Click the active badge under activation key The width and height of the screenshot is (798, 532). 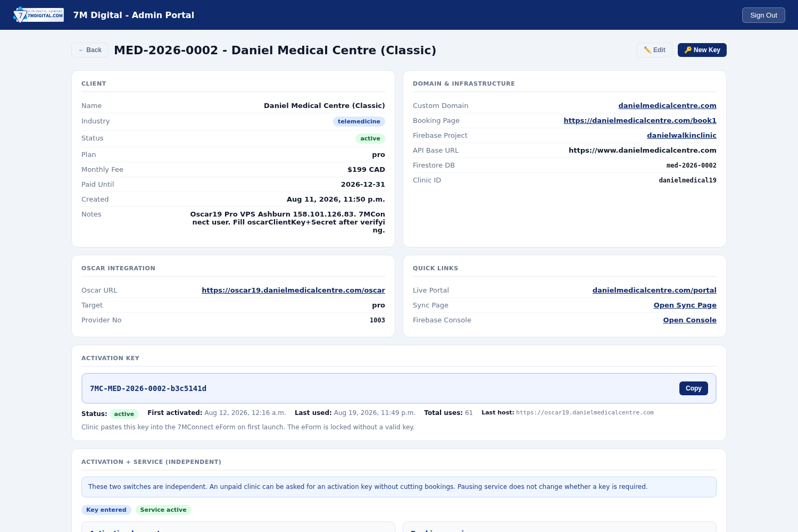click(x=124, y=414)
